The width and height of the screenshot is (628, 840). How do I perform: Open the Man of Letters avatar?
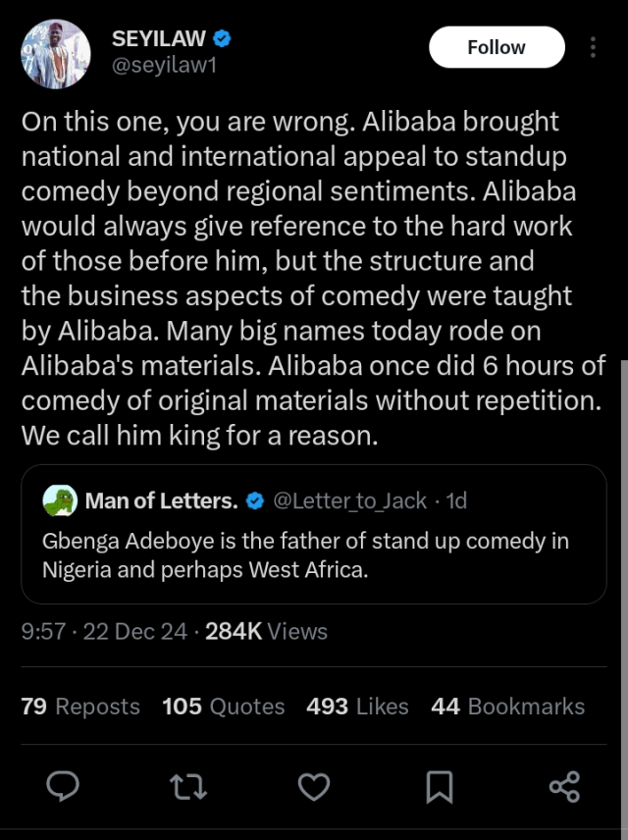[61, 501]
